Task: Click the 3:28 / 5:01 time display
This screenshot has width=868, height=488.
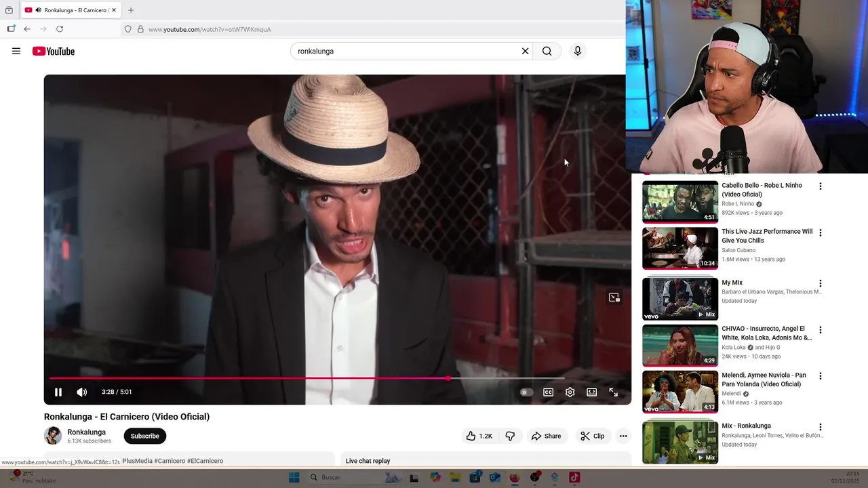Action: point(117,392)
